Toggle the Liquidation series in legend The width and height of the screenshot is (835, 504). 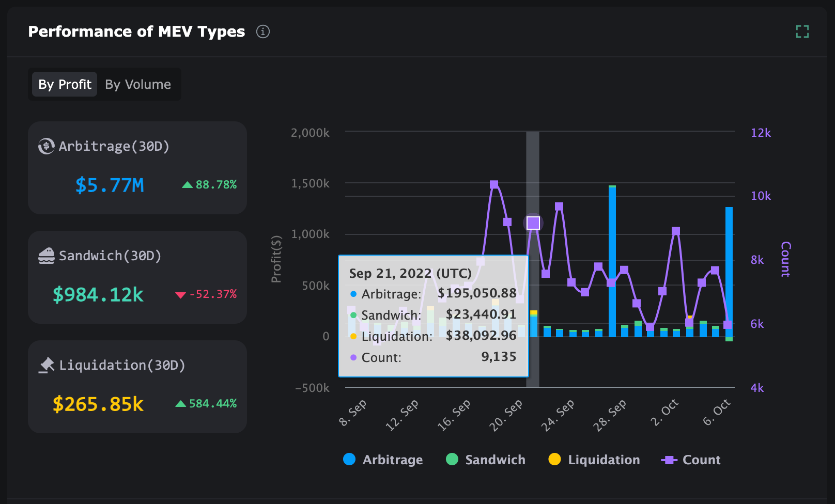594,460
